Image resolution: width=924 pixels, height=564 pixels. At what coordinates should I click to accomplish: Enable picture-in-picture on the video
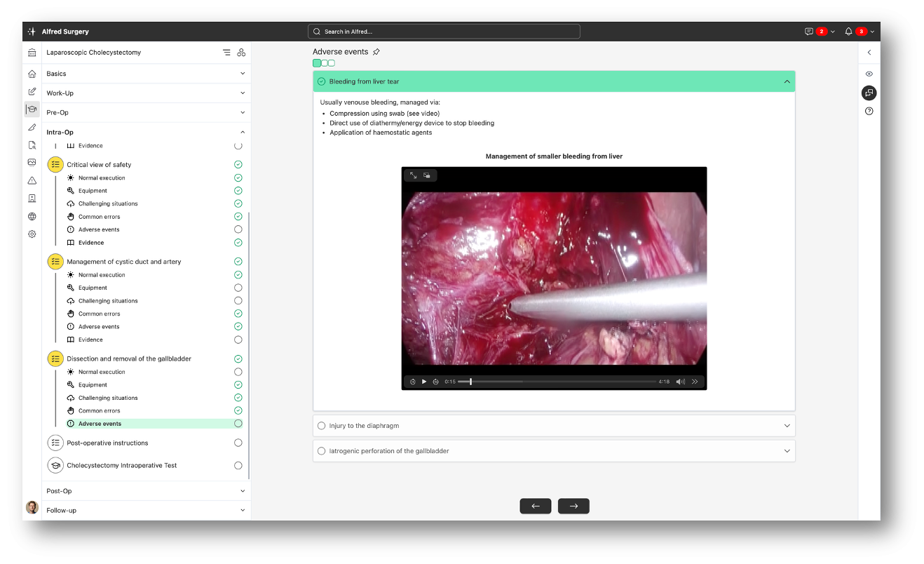pyautogui.click(x=426, y=175)
